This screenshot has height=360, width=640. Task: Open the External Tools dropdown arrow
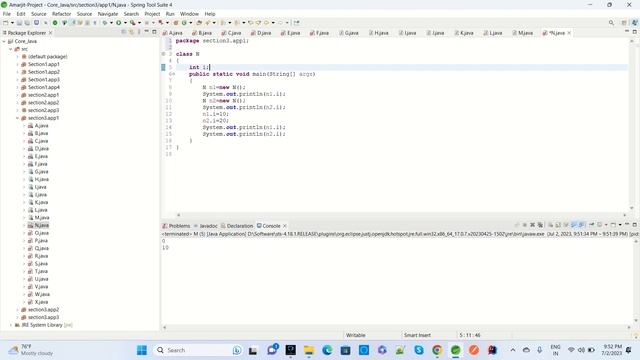[x=139, y=23]
